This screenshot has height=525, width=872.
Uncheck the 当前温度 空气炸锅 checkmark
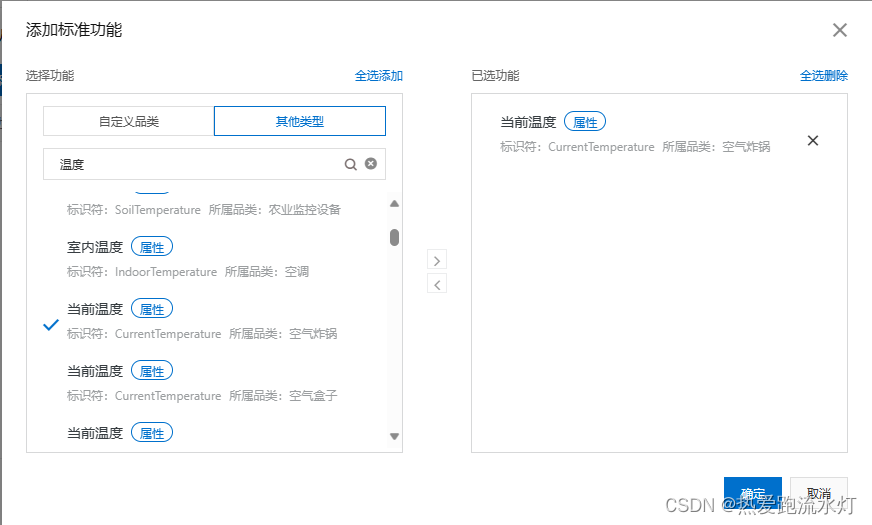[51, 325]
